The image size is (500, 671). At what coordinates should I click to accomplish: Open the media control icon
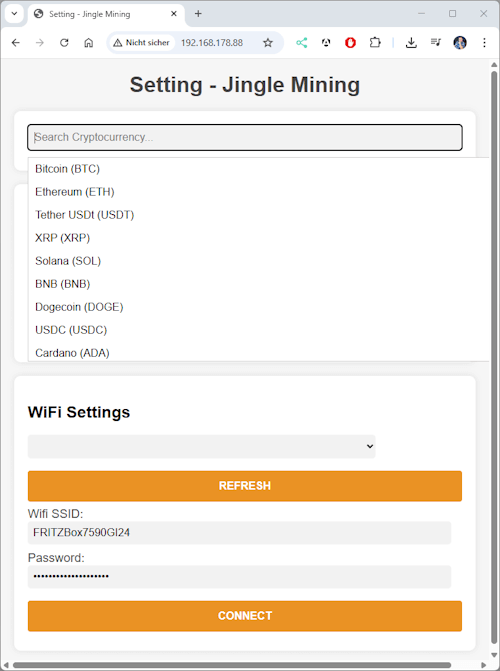[x=436, y=42]
